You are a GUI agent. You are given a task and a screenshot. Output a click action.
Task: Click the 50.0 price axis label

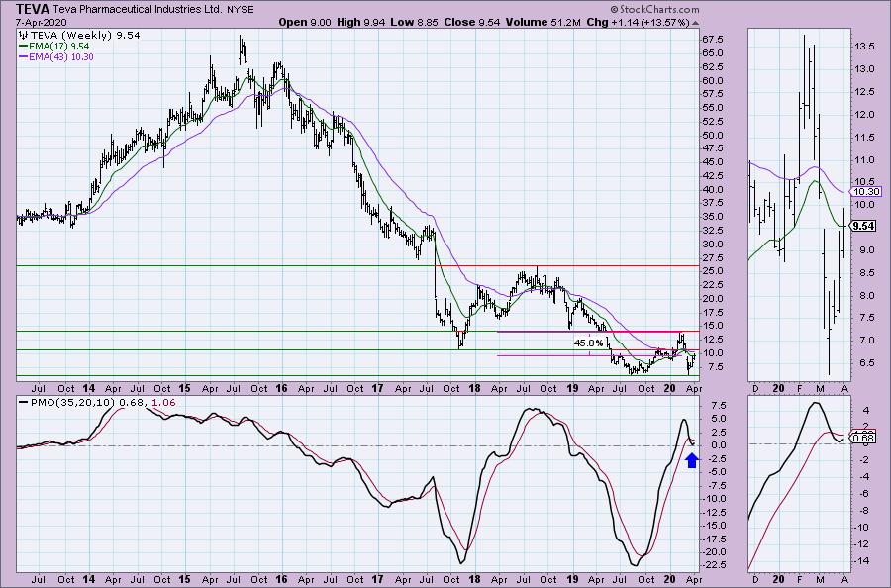coord(713,136)
